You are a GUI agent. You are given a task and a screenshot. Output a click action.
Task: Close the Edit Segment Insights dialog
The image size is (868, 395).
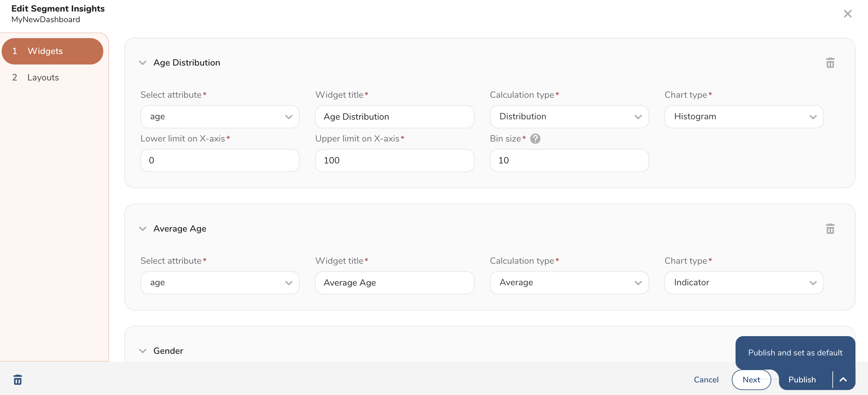(847, 14)
